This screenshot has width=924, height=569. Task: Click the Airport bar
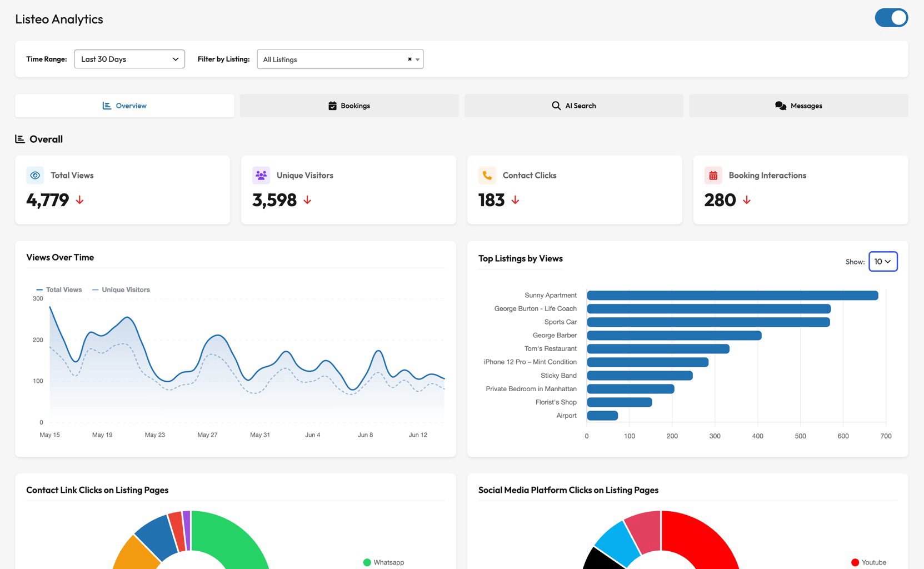[602, 415]
